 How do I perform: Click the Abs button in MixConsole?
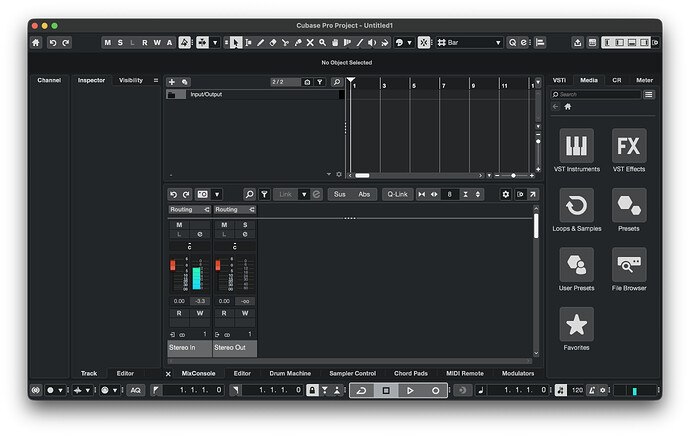pyautogui.click(x=364, y=194)
